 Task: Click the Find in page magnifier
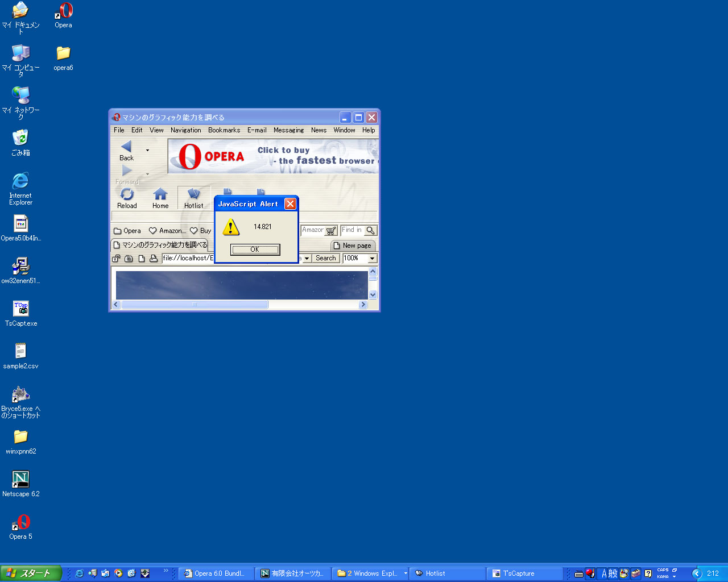[370, 230]
